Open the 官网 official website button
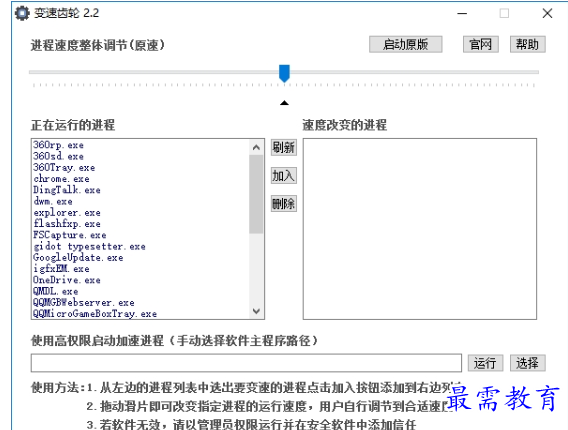Image resolution: width=568 pixels, height=430 pixels. [480, 44]
